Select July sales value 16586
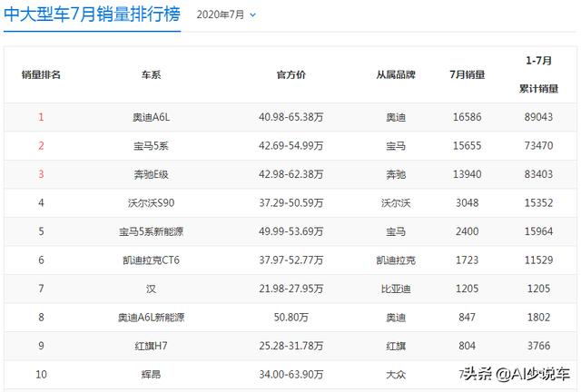The width and height of the screenshot is (581, 392). coord(467,117)
